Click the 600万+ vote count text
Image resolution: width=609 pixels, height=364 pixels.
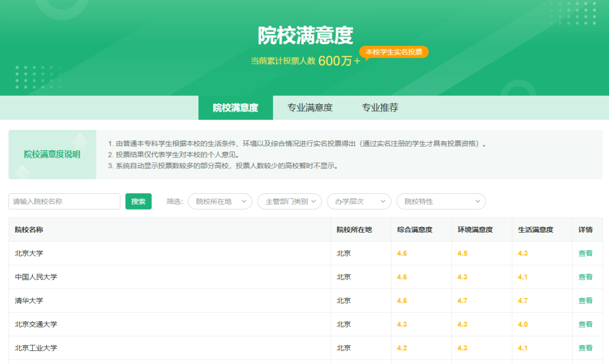pyautogui.click(x=339, y=61)
